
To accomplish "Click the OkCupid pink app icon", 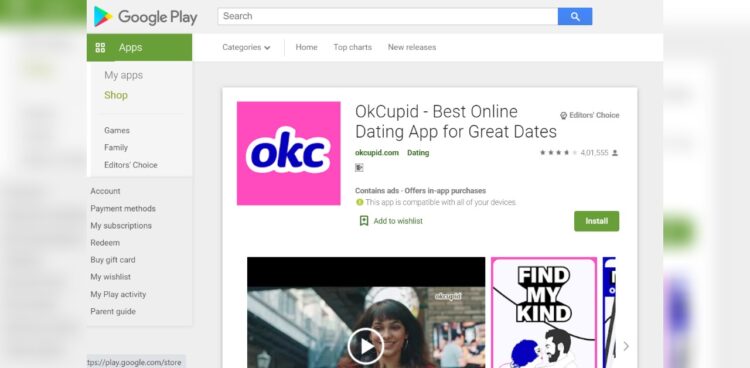I will pyautogui.click(x=288, y=153).
